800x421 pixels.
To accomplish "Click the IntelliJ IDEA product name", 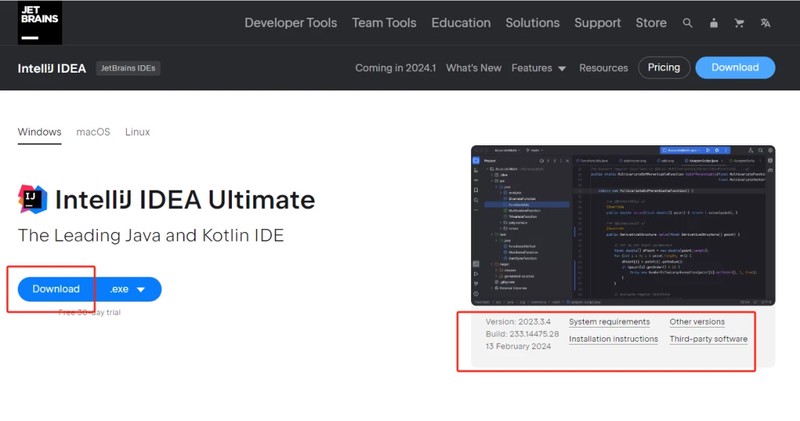I will click(52, 68).
